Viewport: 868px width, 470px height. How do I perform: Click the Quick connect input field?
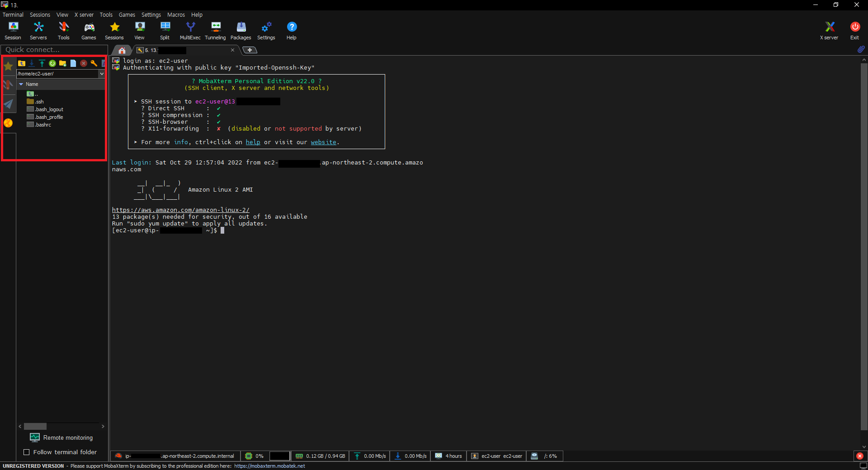point(54,50)
